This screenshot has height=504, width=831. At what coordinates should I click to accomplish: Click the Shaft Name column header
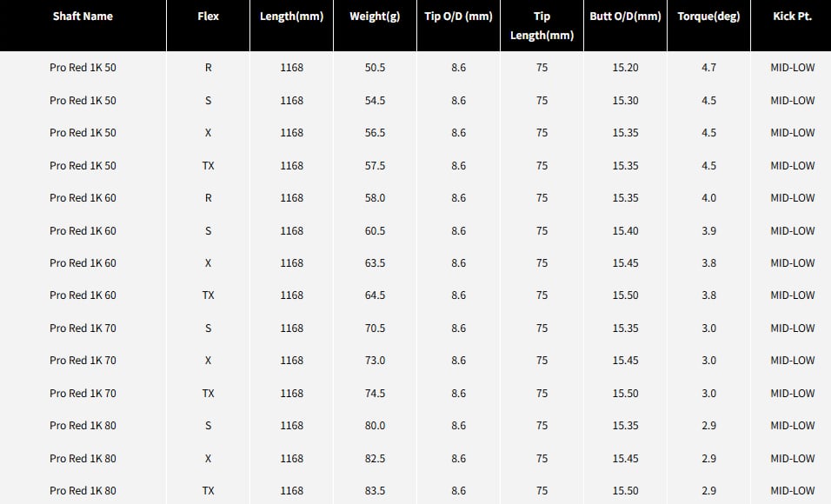coord(83,17)
